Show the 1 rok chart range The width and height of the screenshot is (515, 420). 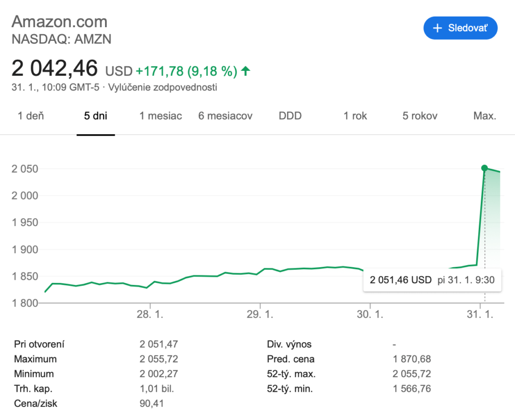pos(355,116)
